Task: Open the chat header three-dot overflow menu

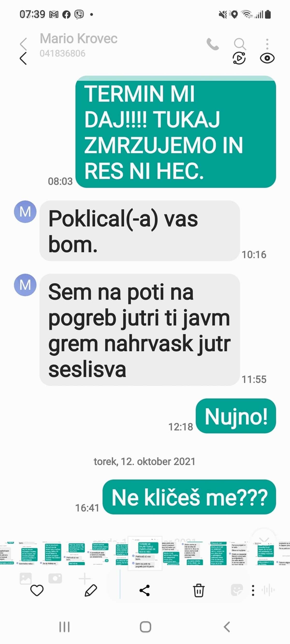Action: pos(267,44)
